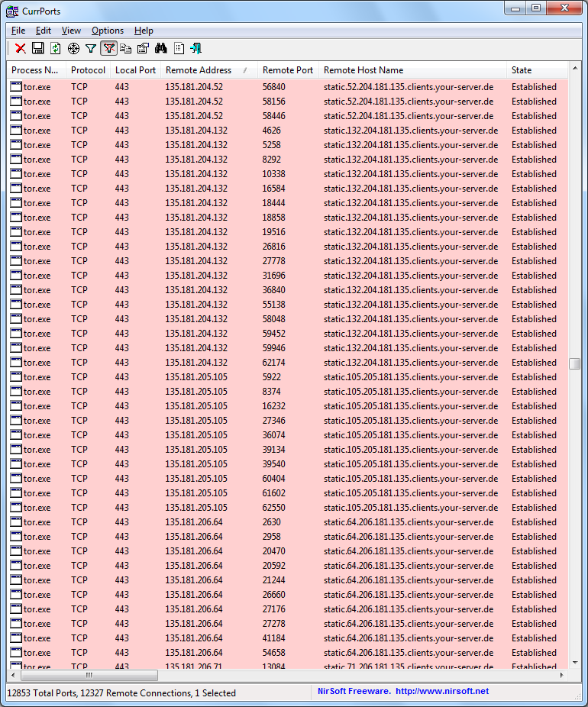Viewport: 588px width, 707px height.
Task: Sort by the Local Port column header
Action: click(135, 70)
